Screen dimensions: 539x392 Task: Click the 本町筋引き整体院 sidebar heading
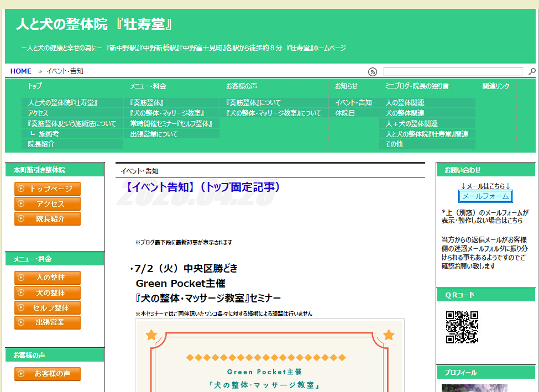(40, 170)
